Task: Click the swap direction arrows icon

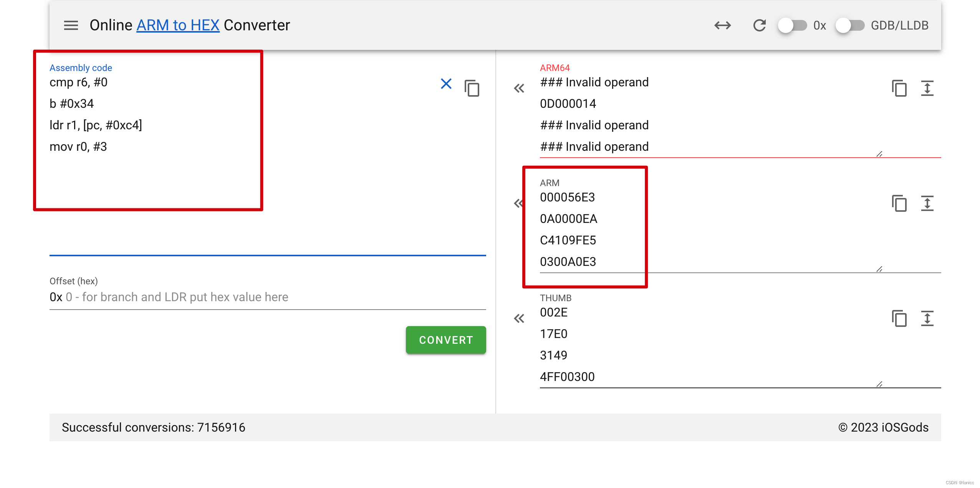Action: (x=722, y=25)
